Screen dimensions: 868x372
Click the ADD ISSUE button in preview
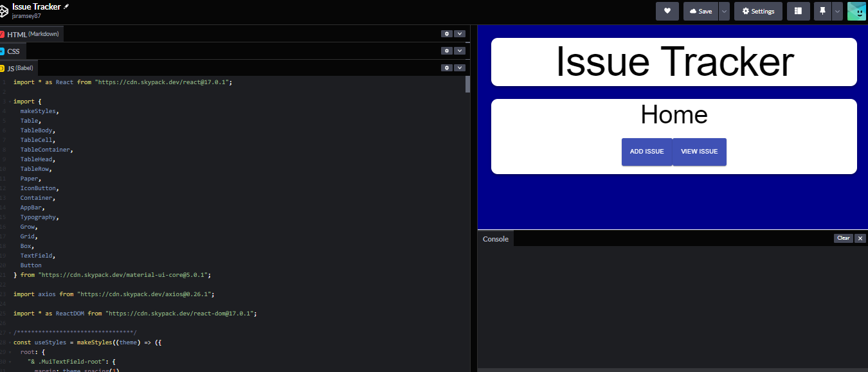[647, 152]
